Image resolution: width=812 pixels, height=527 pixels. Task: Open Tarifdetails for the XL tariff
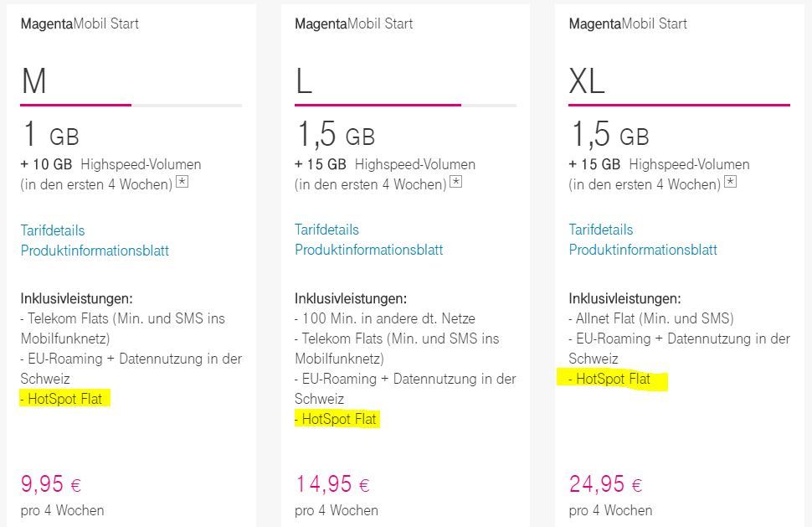(x=601, y=230)
